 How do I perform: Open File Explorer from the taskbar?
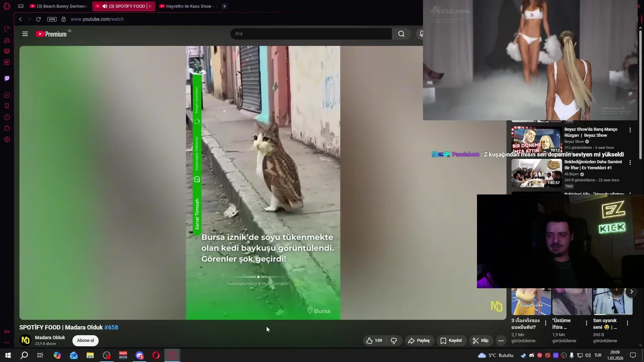click(90, 355)
